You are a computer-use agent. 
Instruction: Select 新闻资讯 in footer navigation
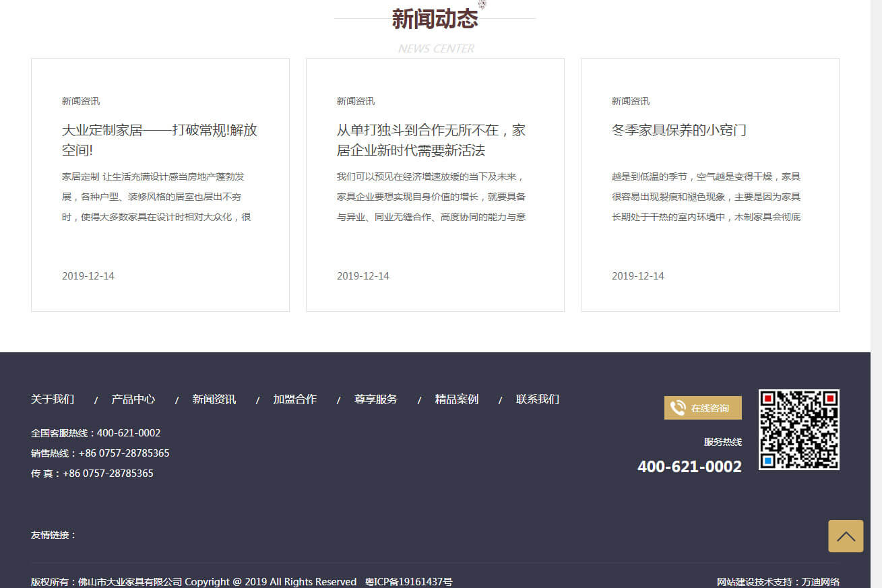pyautogui.click(x=214, y=399)
